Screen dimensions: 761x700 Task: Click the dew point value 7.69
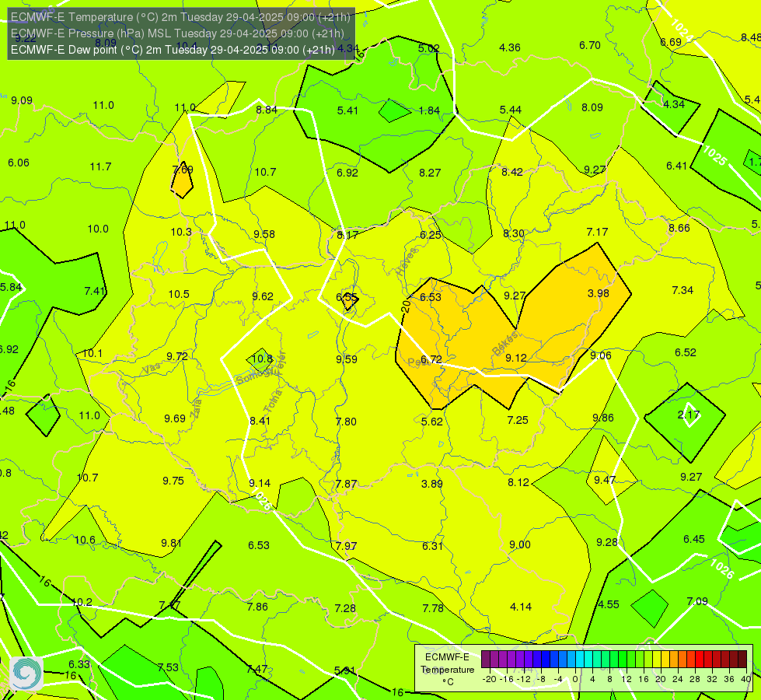pos(183,170)
